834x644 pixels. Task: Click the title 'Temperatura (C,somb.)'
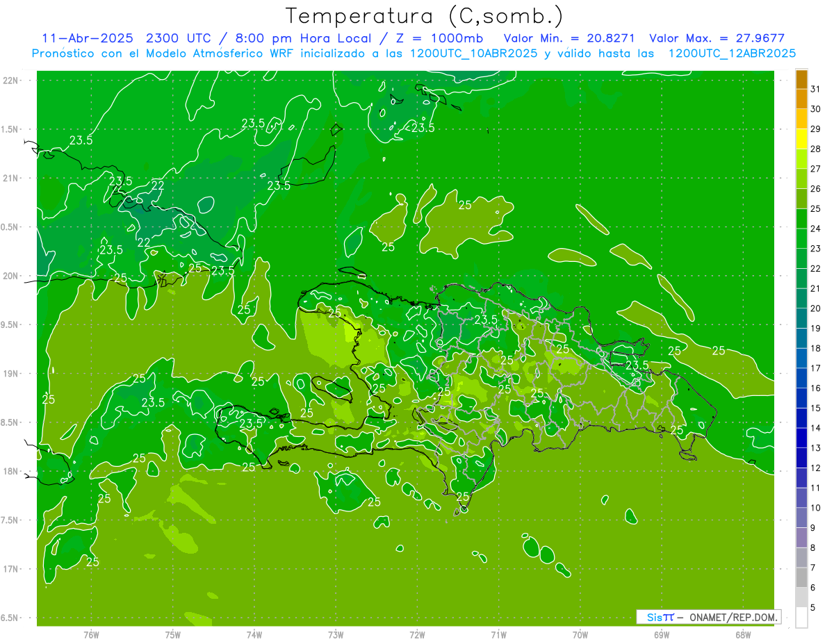click(x=424, y=16)
